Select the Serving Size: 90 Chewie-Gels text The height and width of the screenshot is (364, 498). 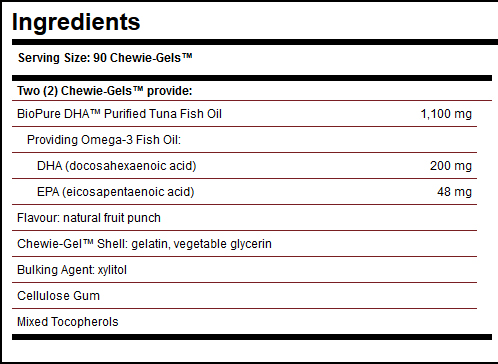[x=105, y=58]
